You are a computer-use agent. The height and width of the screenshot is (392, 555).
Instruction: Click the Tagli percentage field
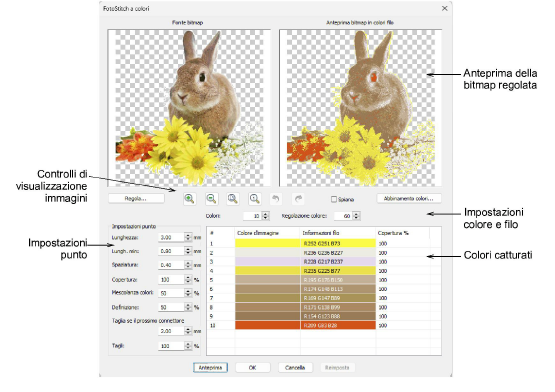[171, 346]
